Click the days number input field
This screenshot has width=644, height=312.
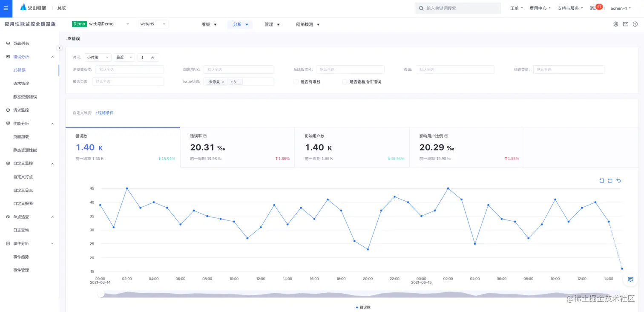click(x=148, y=57)
